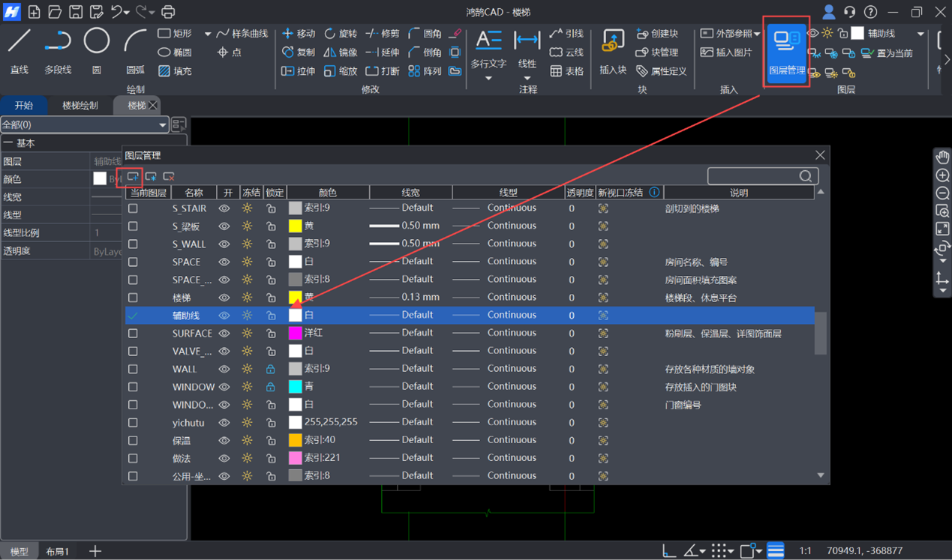The image size is (952, 560).
Task: Open the 样条曲线 dropdown arrow
Action: (207, 34)
